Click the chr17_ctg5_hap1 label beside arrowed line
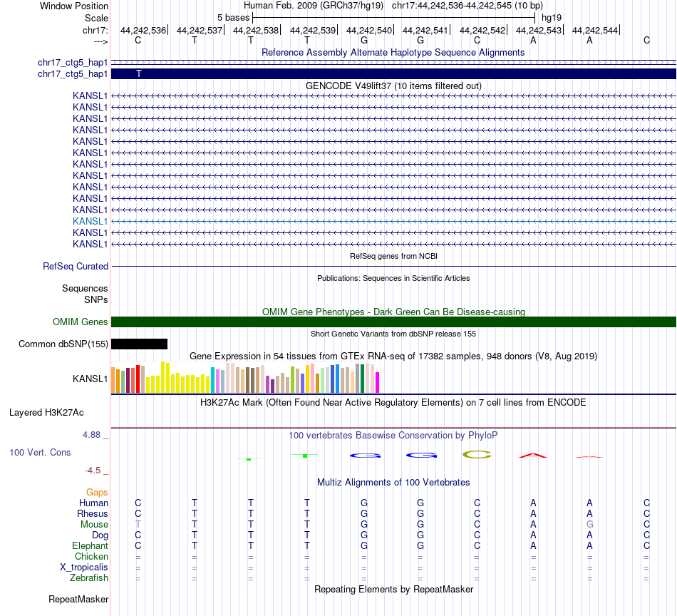Screen dimensions: 677x616 point(73,63)
